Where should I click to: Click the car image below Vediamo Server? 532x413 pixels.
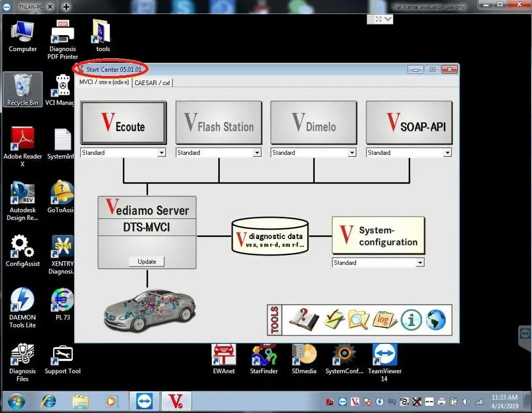(149, 310)
